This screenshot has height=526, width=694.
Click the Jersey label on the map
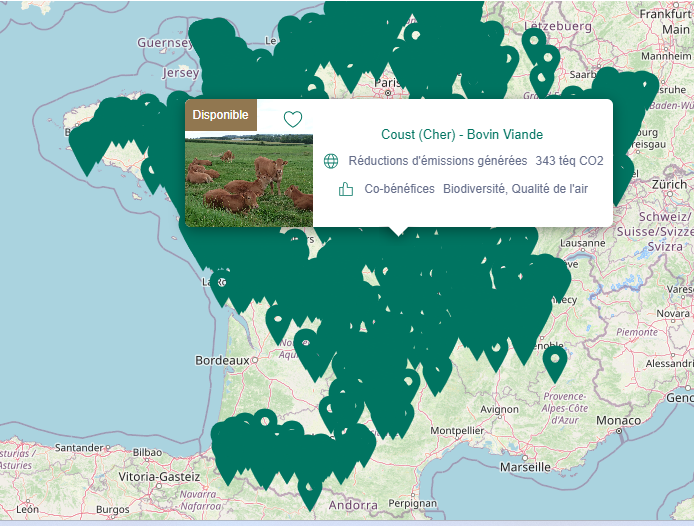point(181,73)
